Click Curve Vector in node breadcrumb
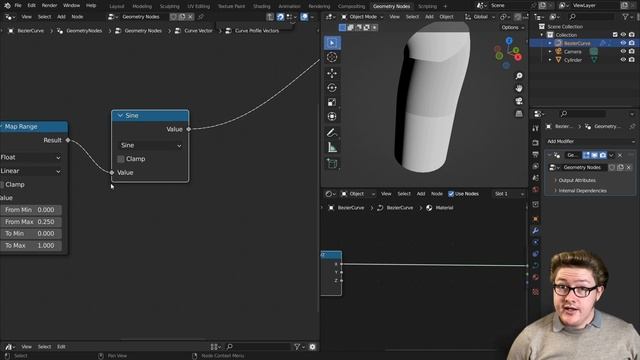The height and width of the screenshot is (360, 640). 198,31
